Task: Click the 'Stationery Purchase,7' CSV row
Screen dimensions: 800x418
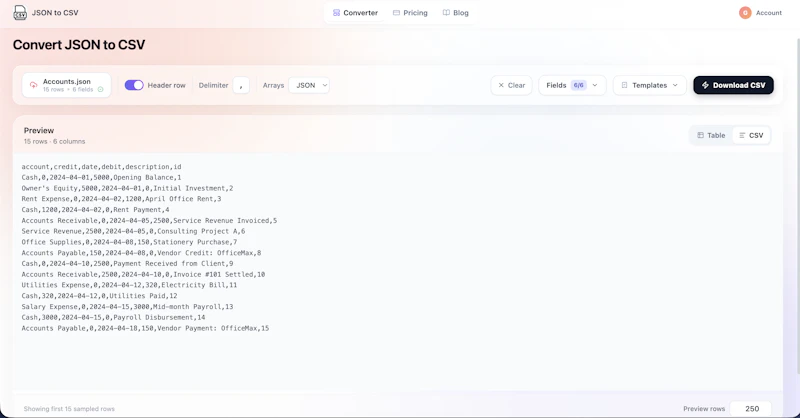Action: coord(129,242)
